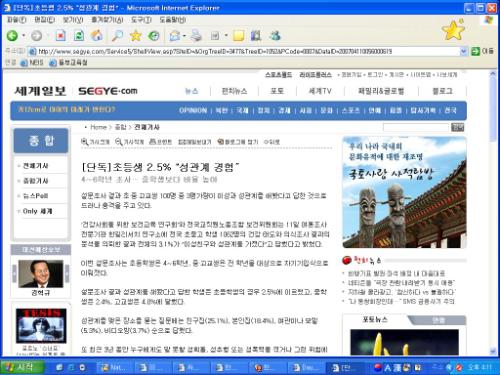Click the scrollbar up arrow at the page's right edge
Image resolution: width=500 pixels, height=375 pixels.
pos(493,74)
